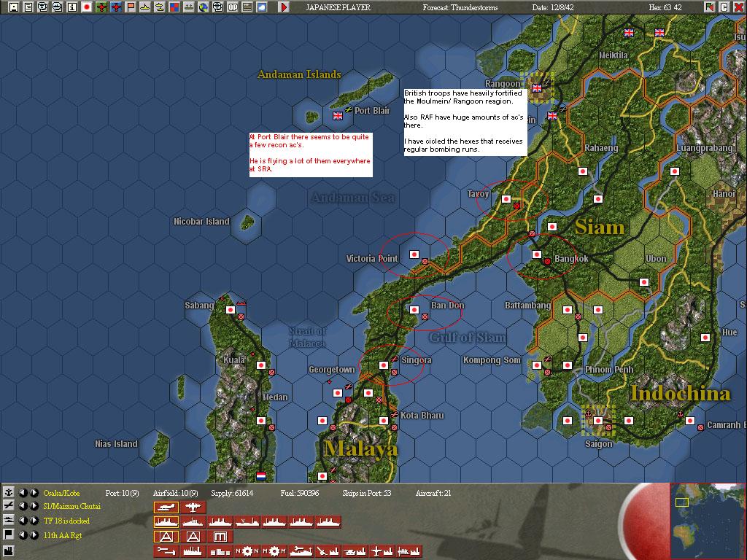The width and height of the screenshot is (747, 560).
Task: Click the cloud weather toolbar icon
Action: (262, 7)
